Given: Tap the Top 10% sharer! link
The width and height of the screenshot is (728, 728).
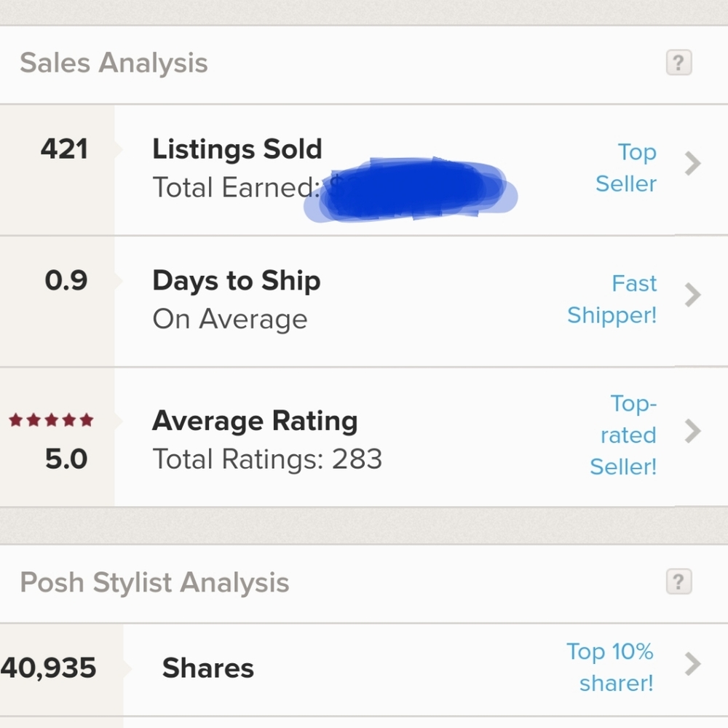Looking at the screenshot, I should (610, 667).
